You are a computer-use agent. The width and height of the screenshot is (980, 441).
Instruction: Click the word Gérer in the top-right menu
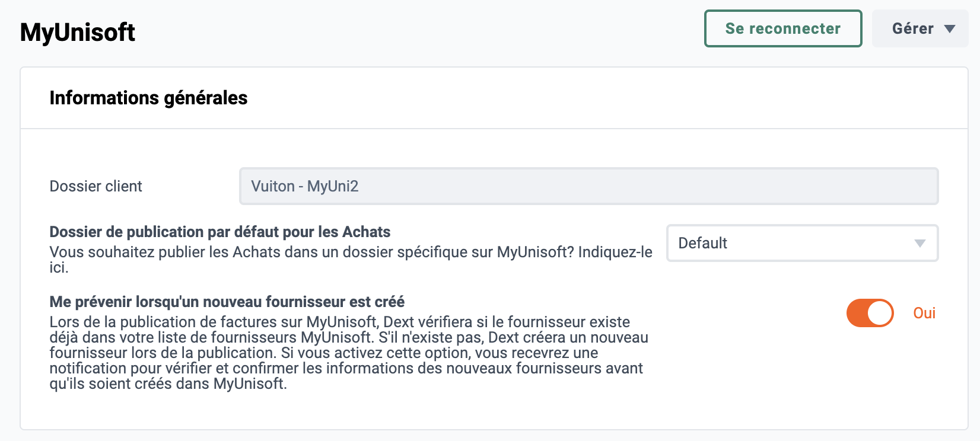[913, 28]
